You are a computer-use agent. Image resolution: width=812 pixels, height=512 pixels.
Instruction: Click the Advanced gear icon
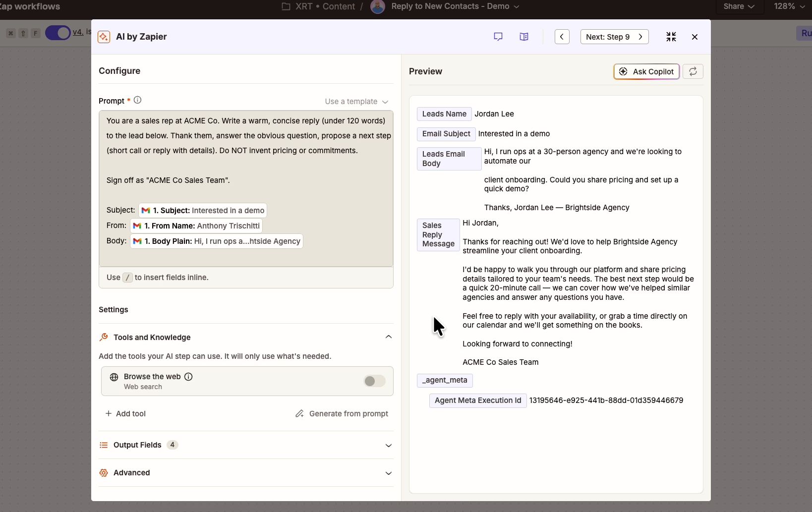click(104, 473)
